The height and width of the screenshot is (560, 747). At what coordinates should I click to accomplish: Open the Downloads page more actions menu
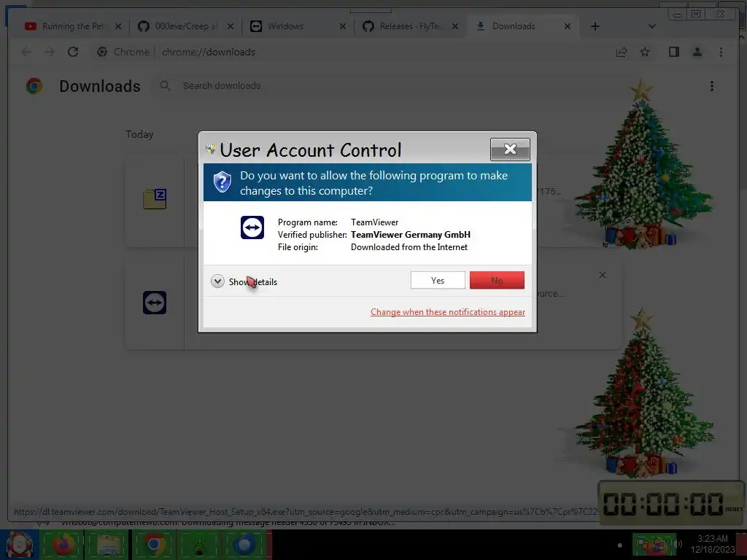[712, 86]
